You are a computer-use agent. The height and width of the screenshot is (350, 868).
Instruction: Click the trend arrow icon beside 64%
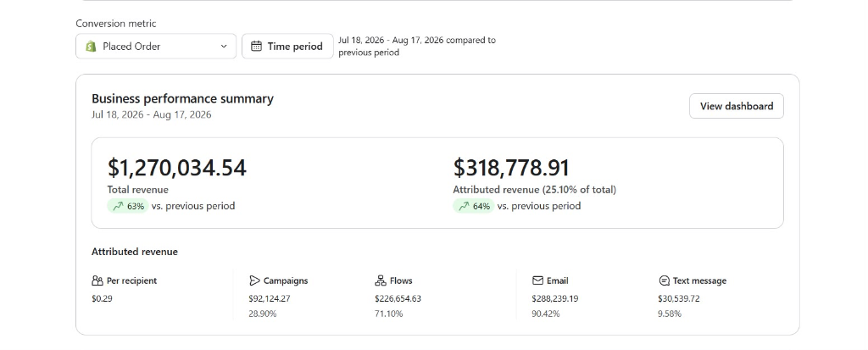[x=464, y=206]
